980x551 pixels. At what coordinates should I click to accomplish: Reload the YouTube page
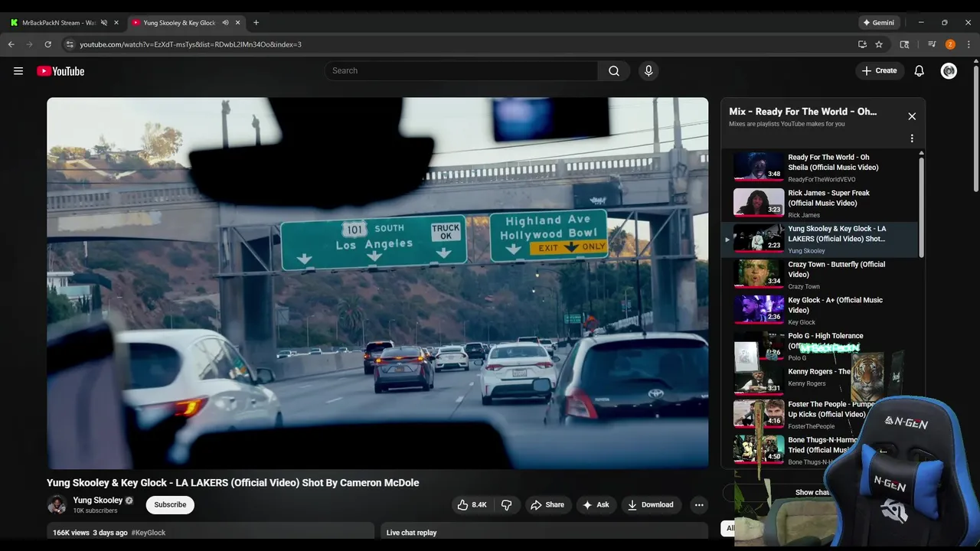click(47, 44)
